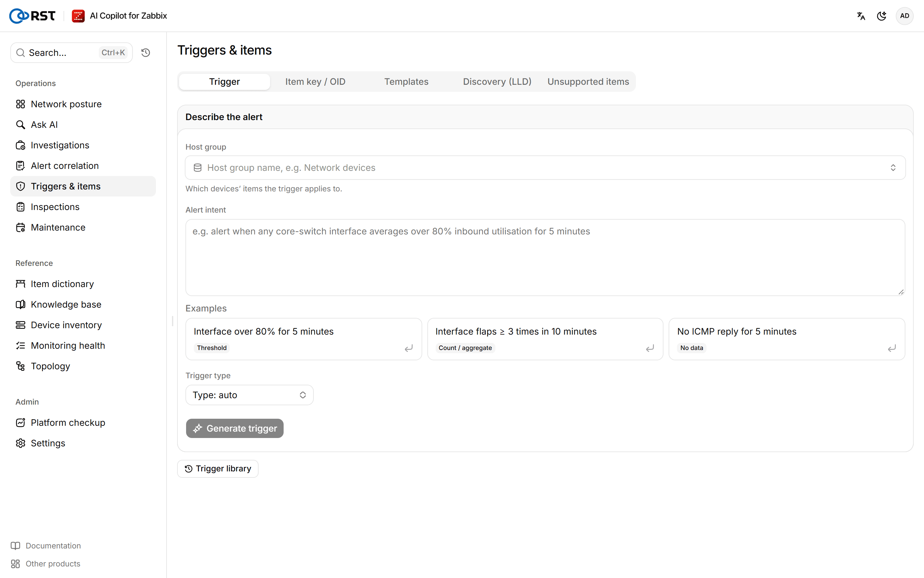This screenshot has width=924, height=578.
Task: Click the Inspections clipboard icon
Action: [x=21, y=207]
